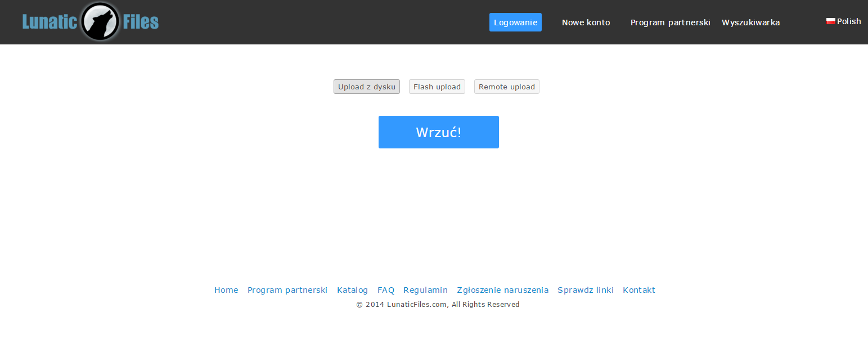
Task: Open the Kontakt footer link
Action: [x=639, y=290]
